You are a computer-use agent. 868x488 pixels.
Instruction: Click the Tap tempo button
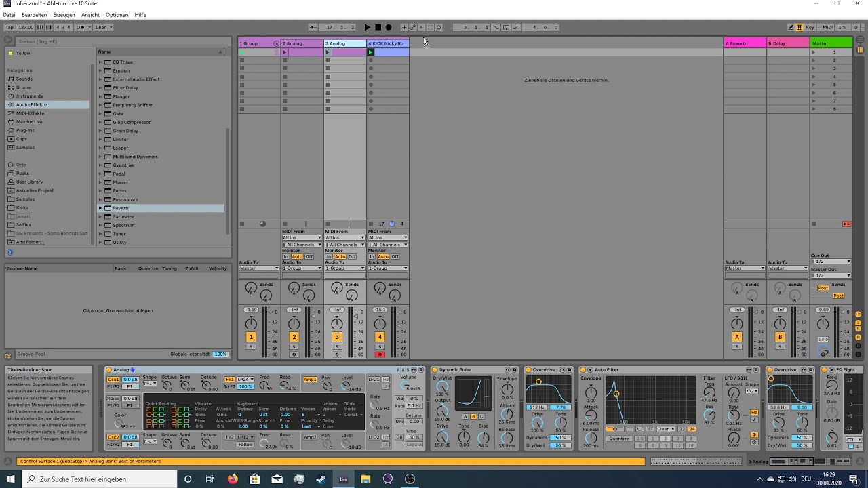(x=9, y=27)
